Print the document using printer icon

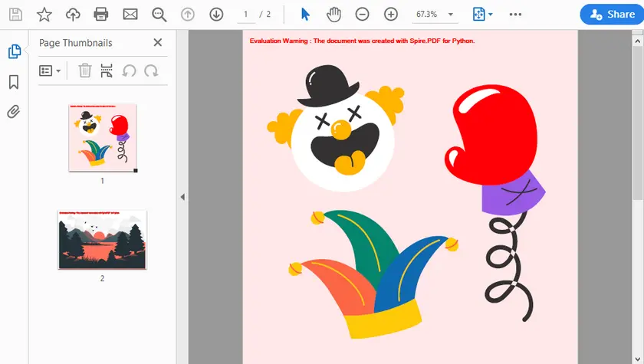pyautogui.click(x=101, y=15)
